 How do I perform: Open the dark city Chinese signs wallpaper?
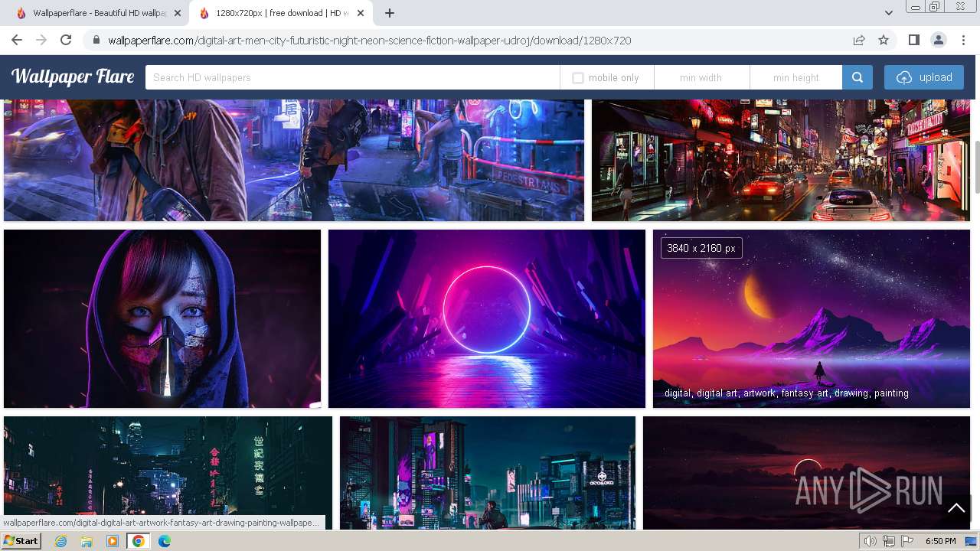pyautogui.click(x=168, y=472)
